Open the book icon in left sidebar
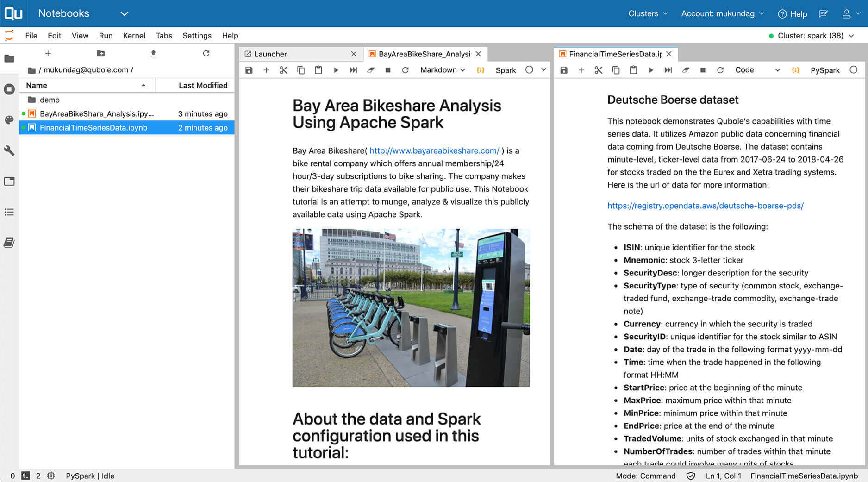The height and width of the screenshot is (482, 868). (x=9, y=242)
